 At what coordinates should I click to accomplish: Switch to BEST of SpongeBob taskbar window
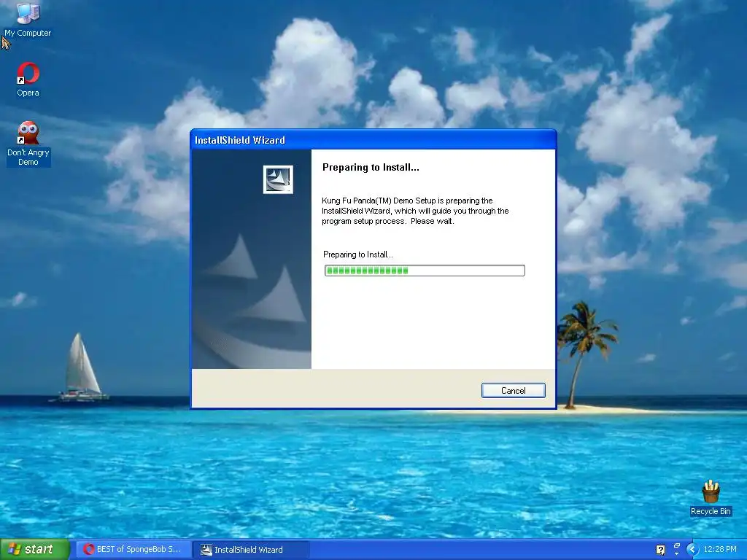pos(133,550)
